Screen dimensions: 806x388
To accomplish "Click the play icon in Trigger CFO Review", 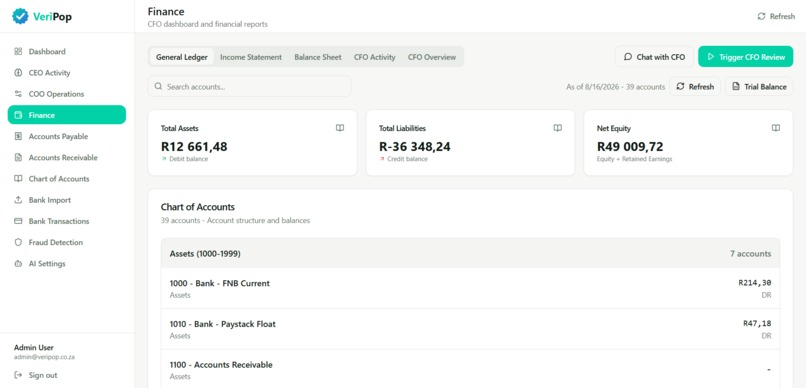I will pyautogui.click(x=711, y=57).
